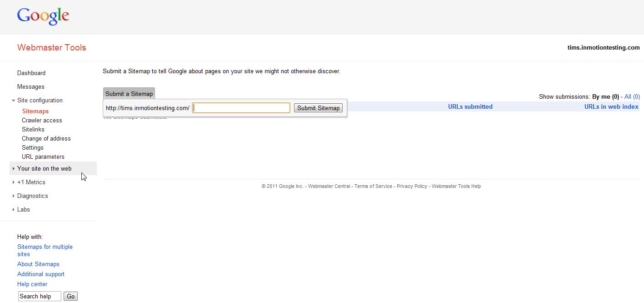Image resolution: width=644 pixels, height=303 pixels.
Task: Open Change of address page
Action: click(x=46, y=138)
